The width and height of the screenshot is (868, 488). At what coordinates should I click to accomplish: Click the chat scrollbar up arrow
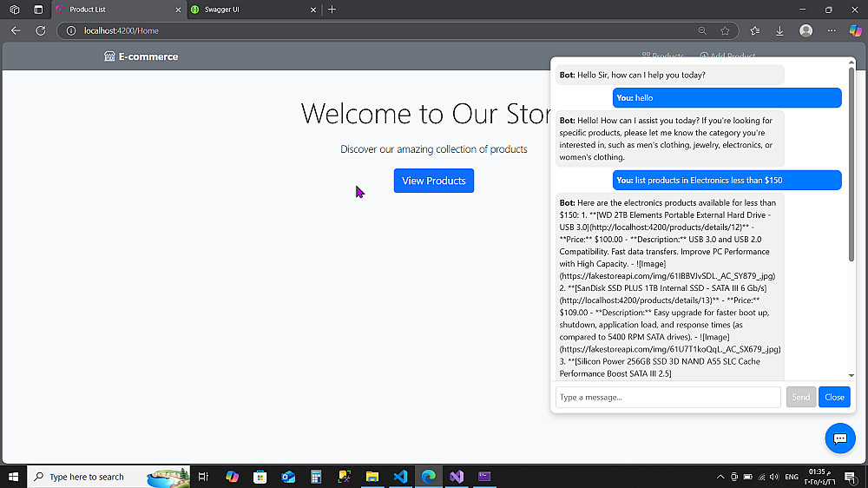pos(852,63)
